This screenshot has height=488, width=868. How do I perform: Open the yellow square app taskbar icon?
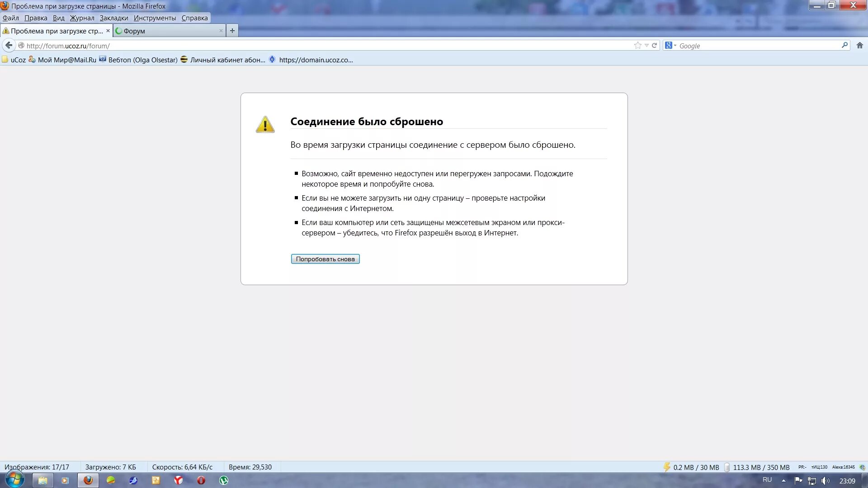pos(156,480)
